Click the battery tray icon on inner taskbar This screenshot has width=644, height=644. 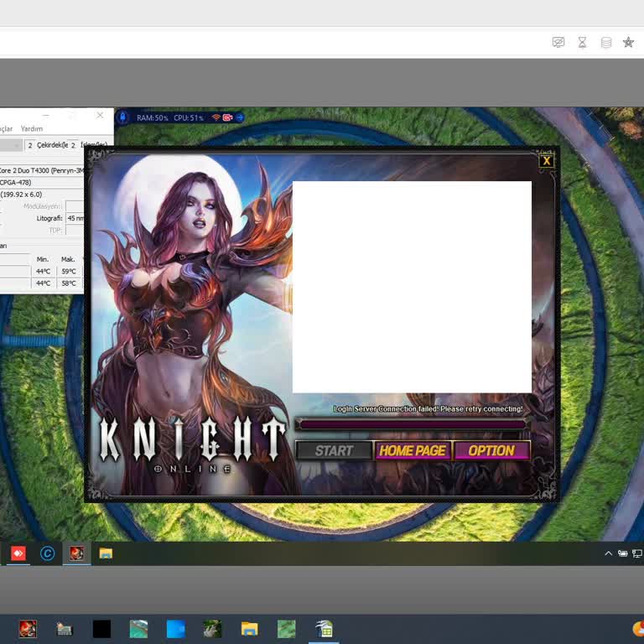623,553
